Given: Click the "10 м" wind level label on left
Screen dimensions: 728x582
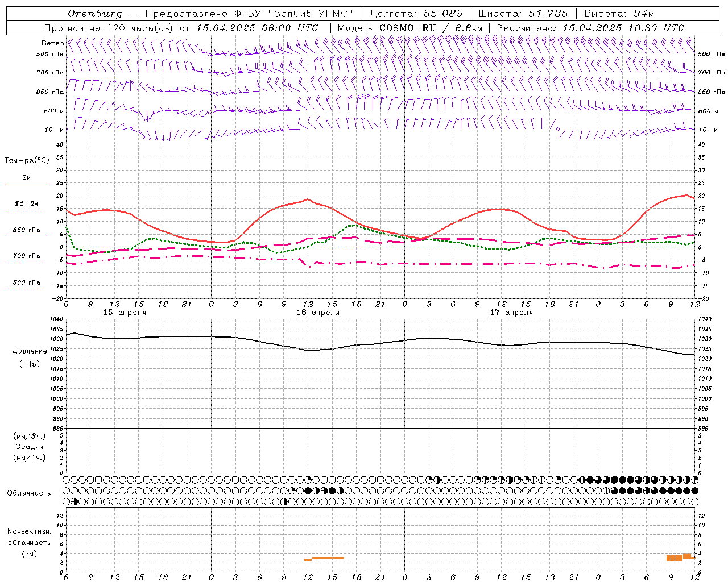Looking at the screenshot, I should 55,130.
